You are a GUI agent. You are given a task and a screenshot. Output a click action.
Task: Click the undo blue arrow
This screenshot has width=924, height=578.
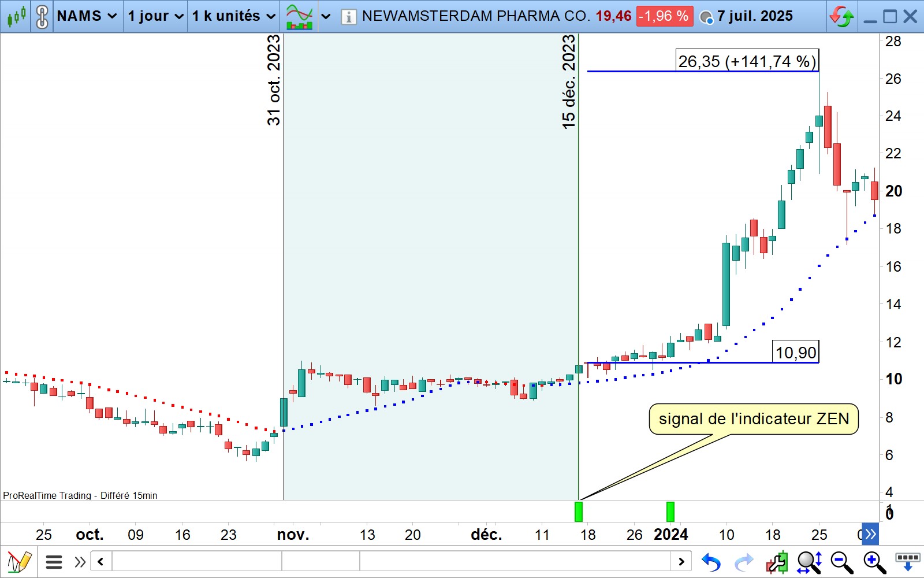tap(711, 562)
